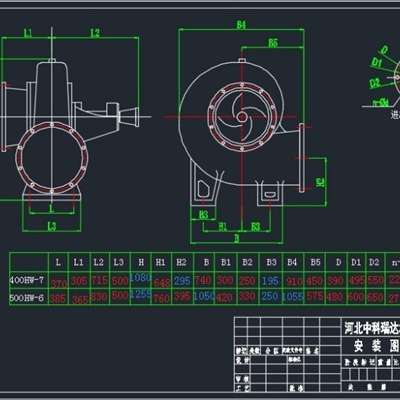Click value 1050 under B
Screen dimensions: 400x400
tap(204, 296)
